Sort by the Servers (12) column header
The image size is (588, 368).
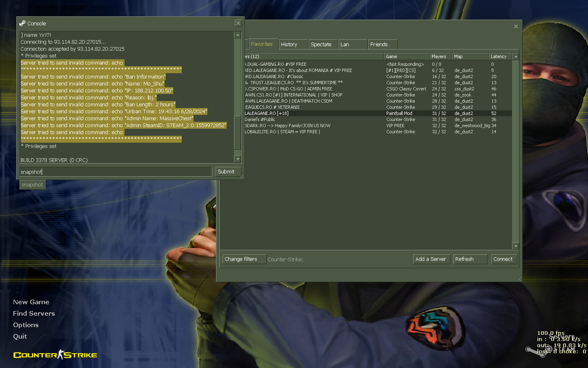tap(314, 57)
